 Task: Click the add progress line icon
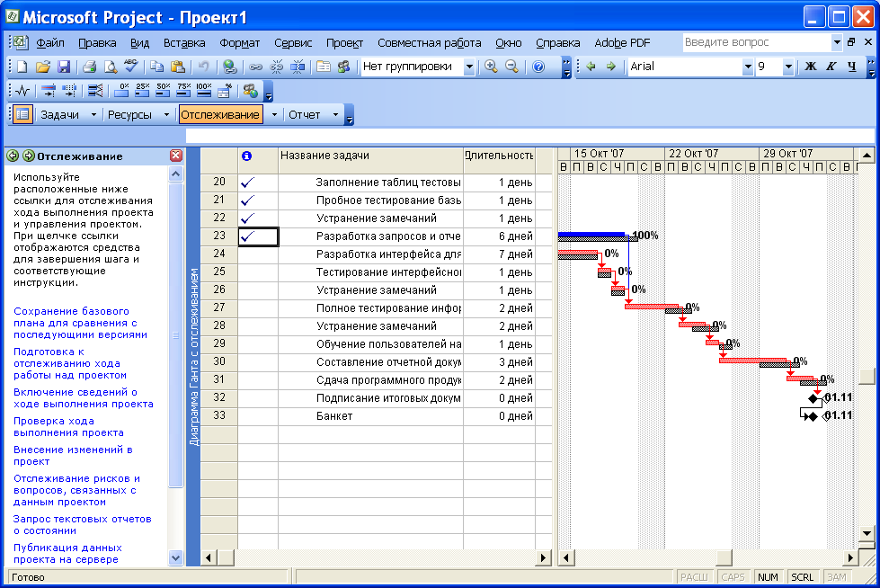click(x=95, y=91)
